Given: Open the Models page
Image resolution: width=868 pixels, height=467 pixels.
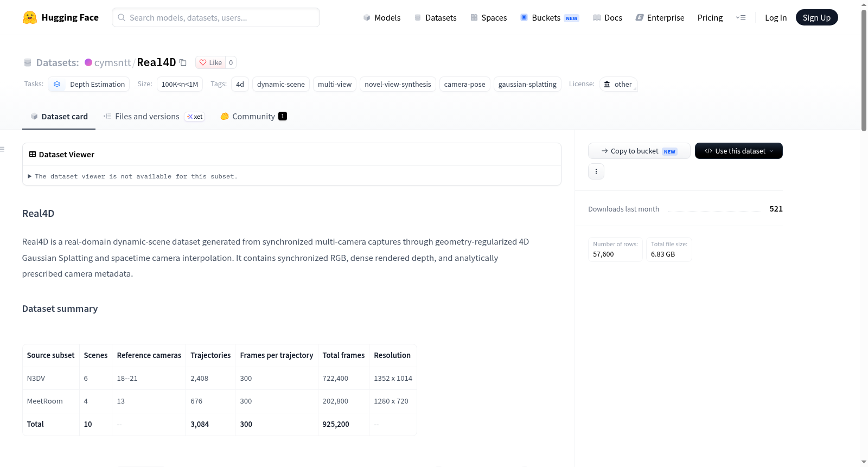Looking at the screenshot, I should (x=382, y=18).
